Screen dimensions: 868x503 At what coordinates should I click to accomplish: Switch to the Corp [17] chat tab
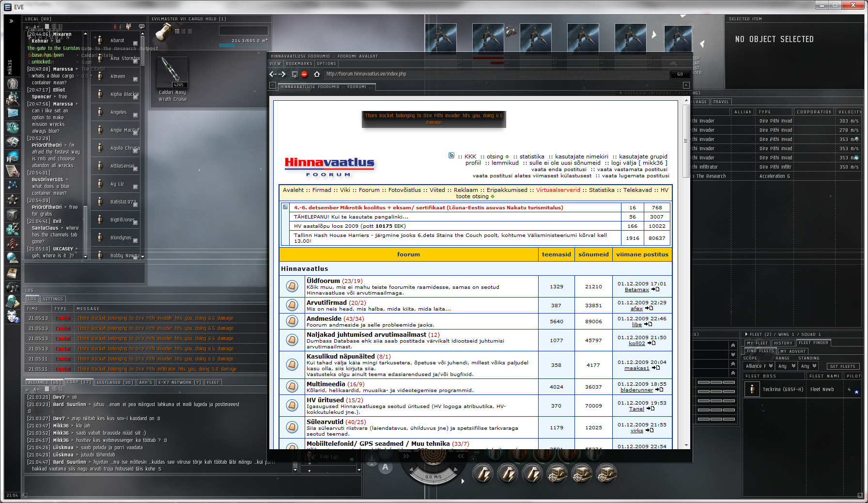(x=79, y=382)
